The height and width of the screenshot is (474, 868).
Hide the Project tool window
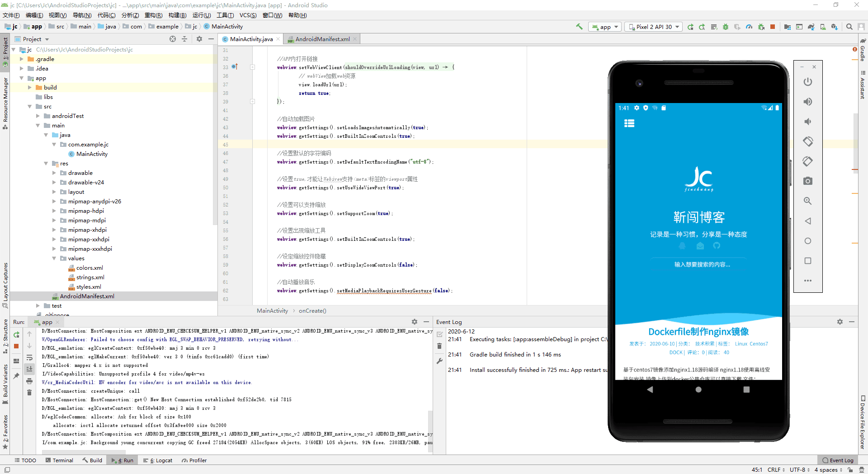click(211, 39)
